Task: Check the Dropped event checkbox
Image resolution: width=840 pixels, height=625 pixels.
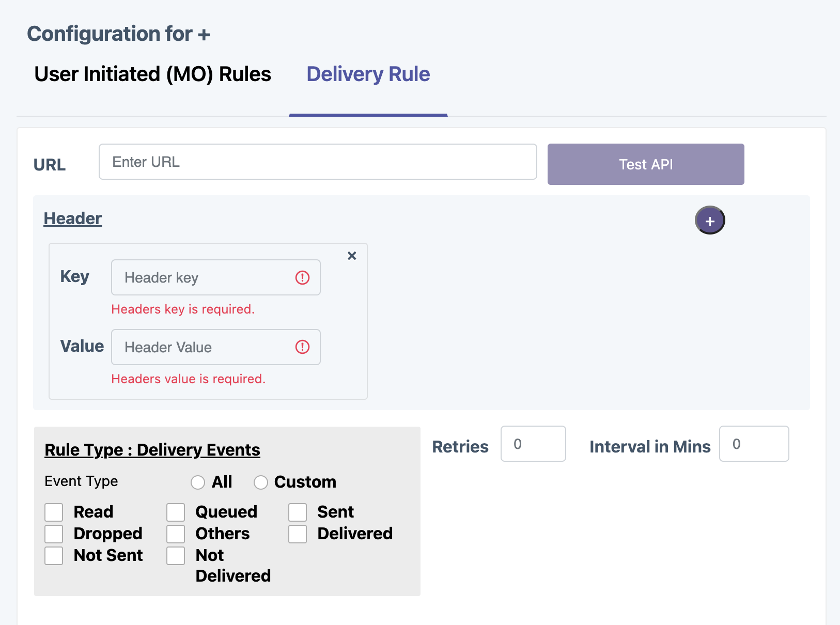Action: [x=54, y=534]
